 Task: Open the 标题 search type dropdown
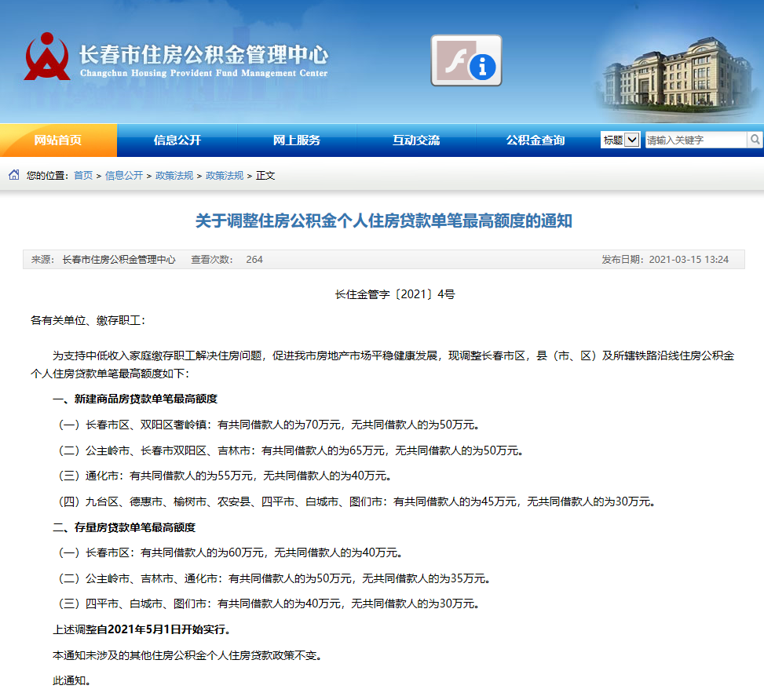(x=620, y=139)
